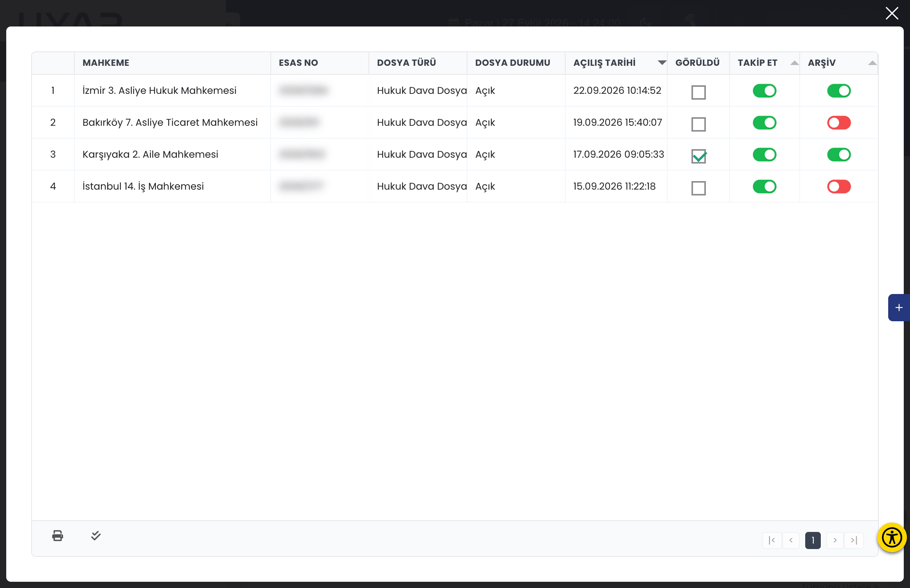This screenshot has width=910, height=588.
Task: Select the İzmir 3. Asliye Hukuk Mahkemesi row
Action: pyautogui.click(x=455, y=91)
